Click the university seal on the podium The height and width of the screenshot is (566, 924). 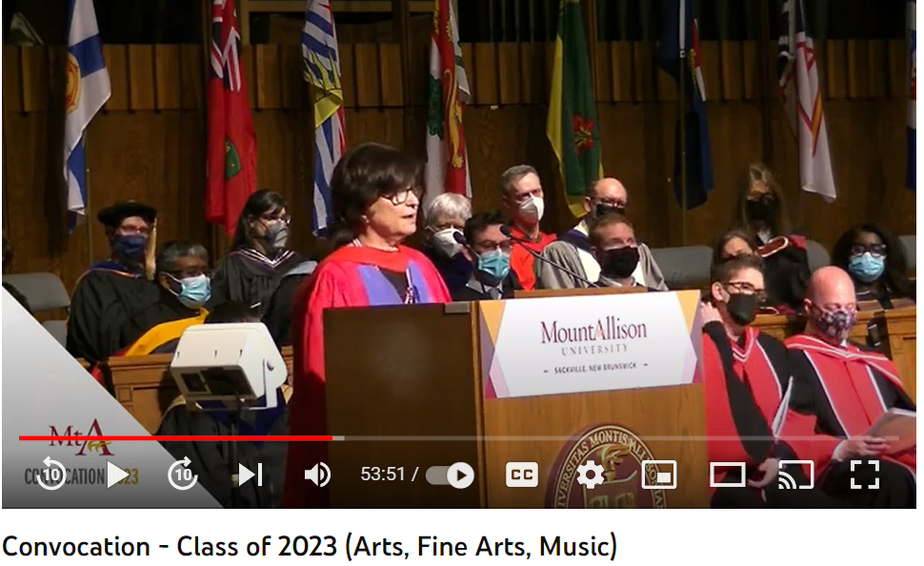[607, 466]
